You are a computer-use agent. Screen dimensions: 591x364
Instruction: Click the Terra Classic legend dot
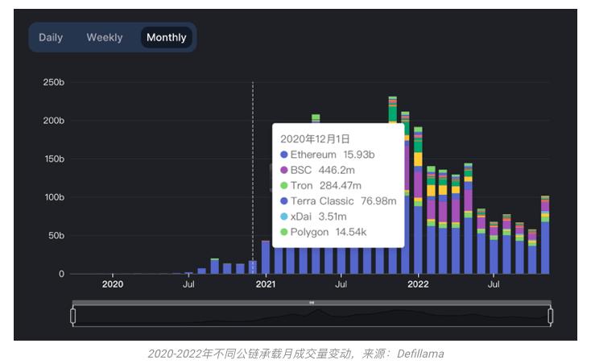[x=283, y=201]
